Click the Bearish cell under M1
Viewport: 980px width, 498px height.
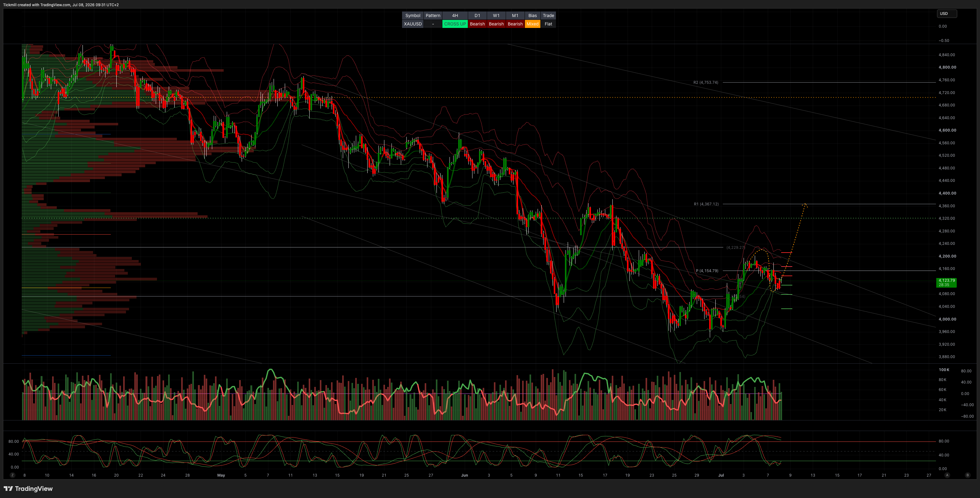(515, 24)
